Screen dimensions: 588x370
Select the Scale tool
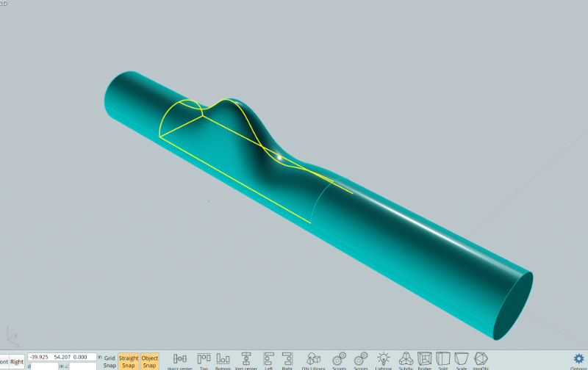pos(462,360)
